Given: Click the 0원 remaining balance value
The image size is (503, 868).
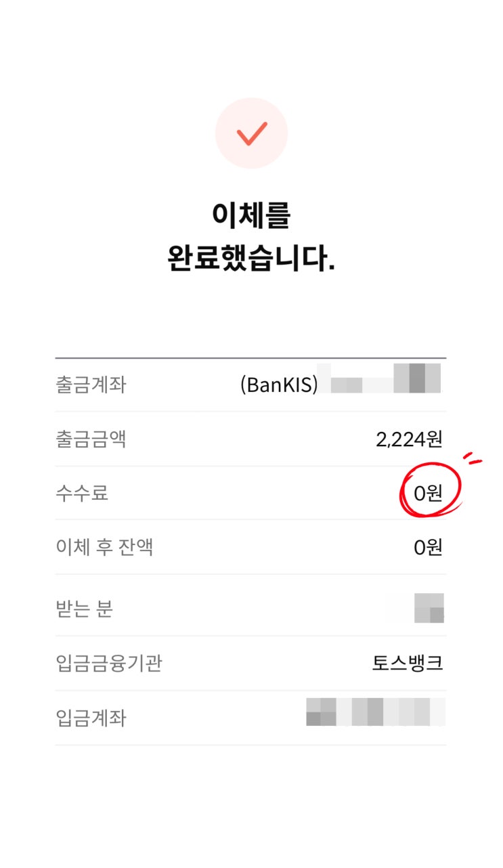Looking at the screenshot, I should (428, 548).
